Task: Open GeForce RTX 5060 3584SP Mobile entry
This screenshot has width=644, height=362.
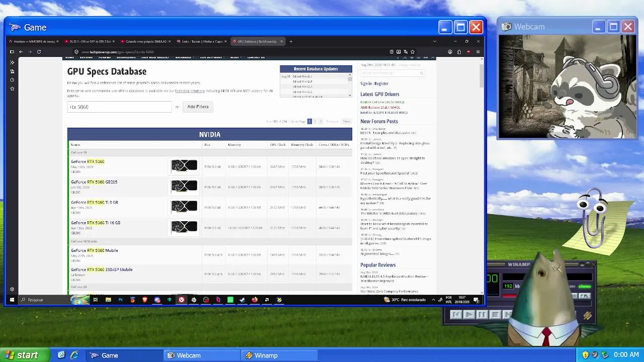Action: click(x=102, y=269)
